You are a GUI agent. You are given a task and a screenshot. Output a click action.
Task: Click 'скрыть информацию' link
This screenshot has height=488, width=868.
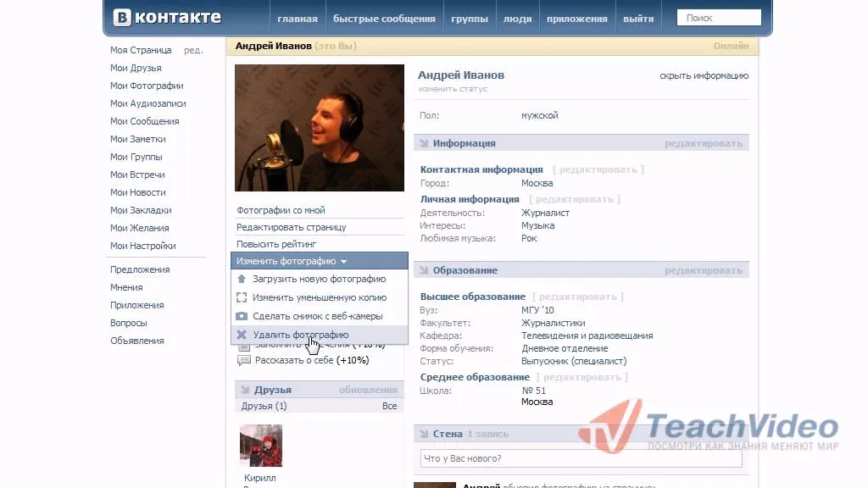tap(704, 75)
